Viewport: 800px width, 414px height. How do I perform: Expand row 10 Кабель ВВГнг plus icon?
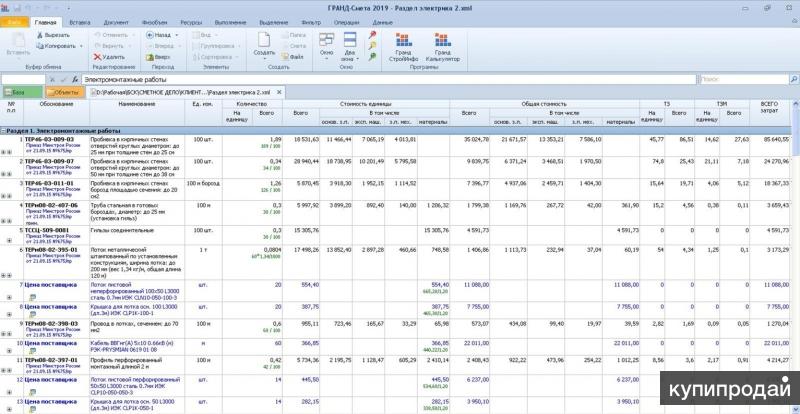[9, 351]
